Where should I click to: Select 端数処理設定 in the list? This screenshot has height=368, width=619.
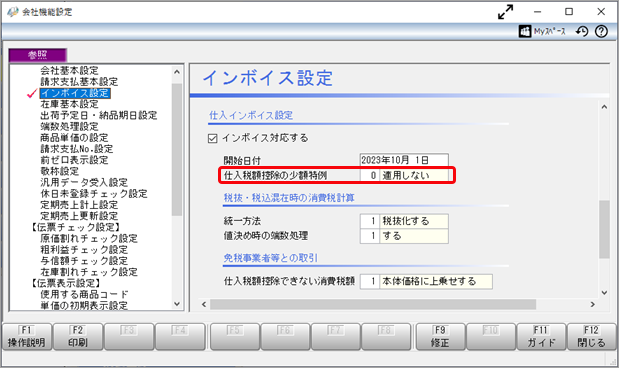[x=69, y=126]
